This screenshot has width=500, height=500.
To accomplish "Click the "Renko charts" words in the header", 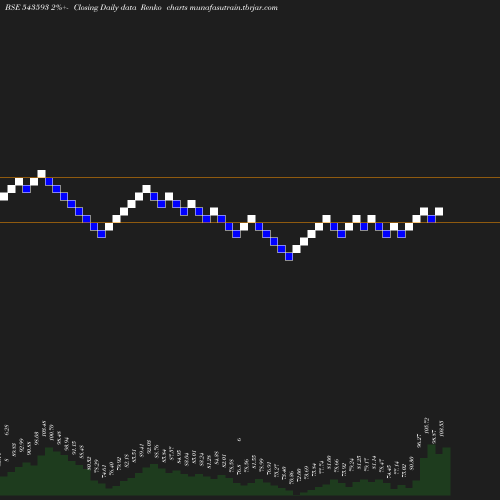I will (x=164, y=8).
